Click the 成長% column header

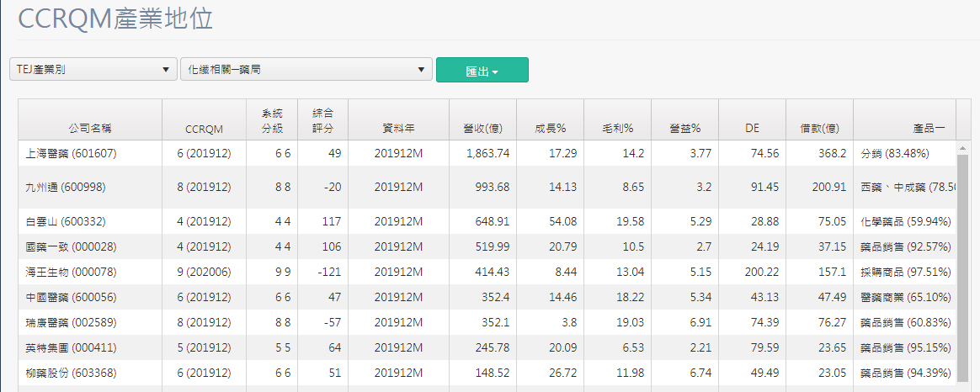550,129
